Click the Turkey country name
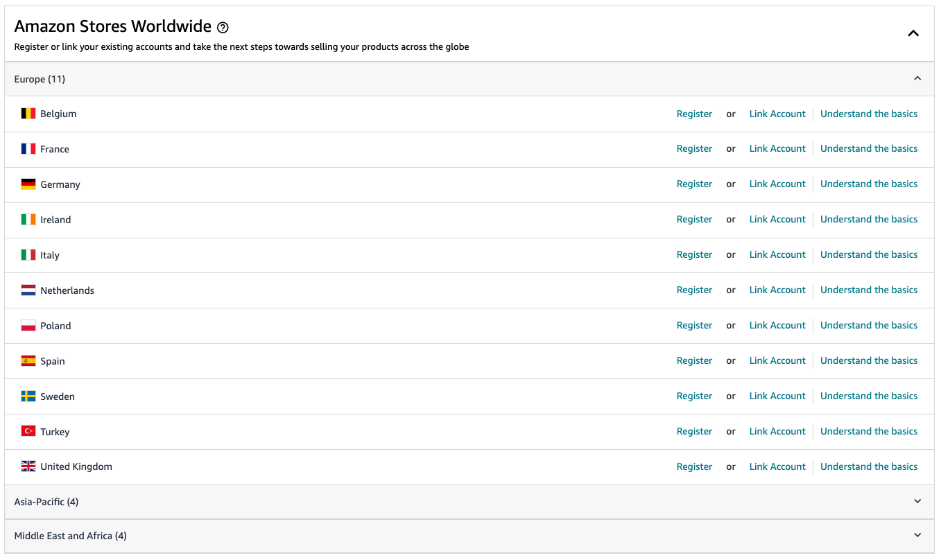 click(x=55, y=432)
